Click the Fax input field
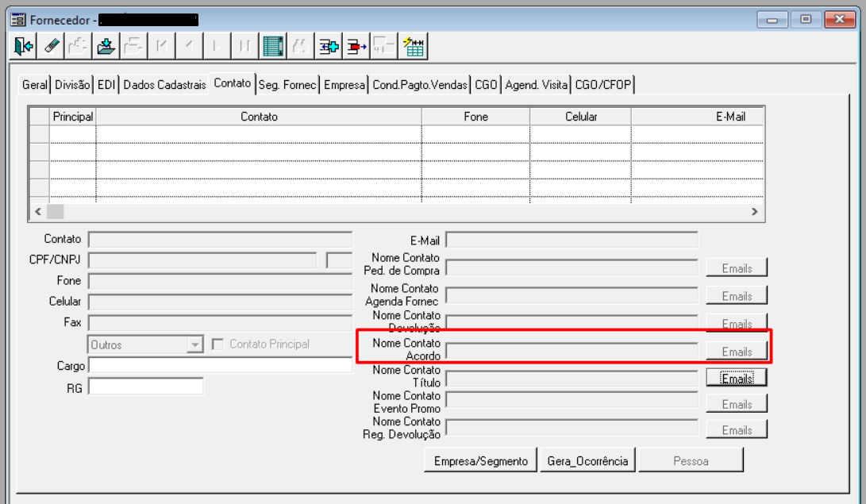 point(221,323)
